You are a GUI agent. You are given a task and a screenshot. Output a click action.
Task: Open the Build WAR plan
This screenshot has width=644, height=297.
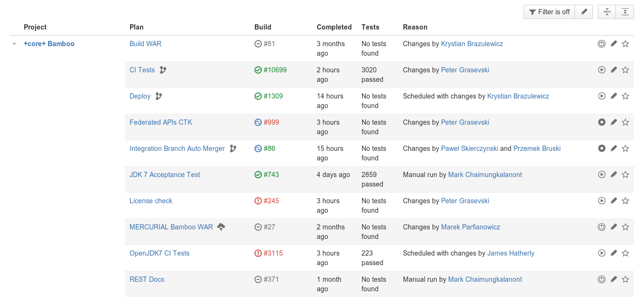coord(145,44)
